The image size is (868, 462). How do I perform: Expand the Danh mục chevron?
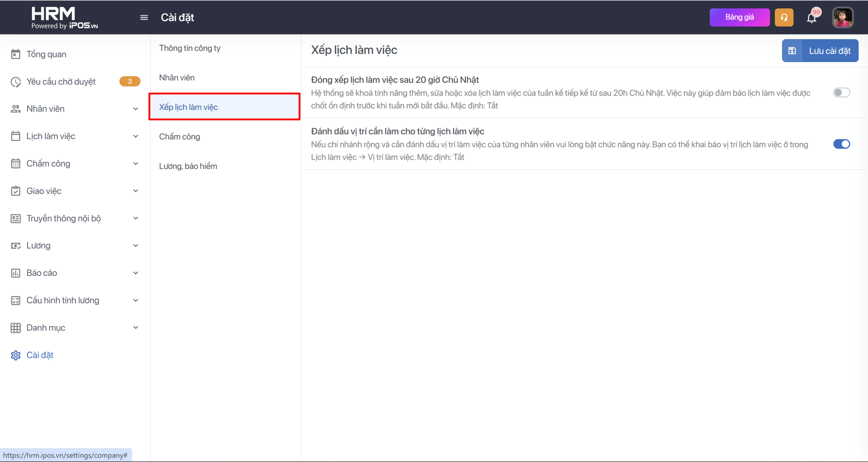click(136, 328)
